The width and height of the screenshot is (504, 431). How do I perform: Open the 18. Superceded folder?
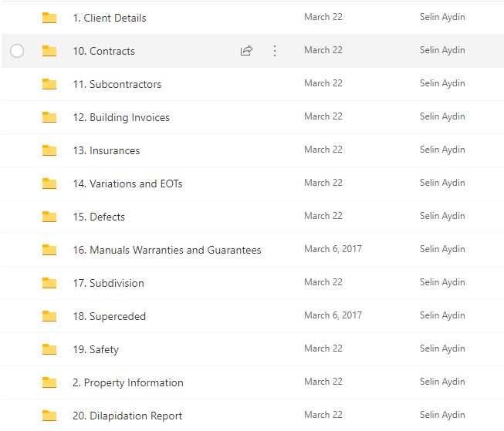109,316
